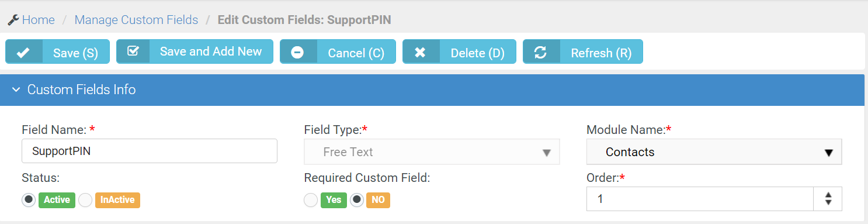Click into the Order number field
This screenshot has height=224, width=868.
pyautogui.click(x=700, y=199)
